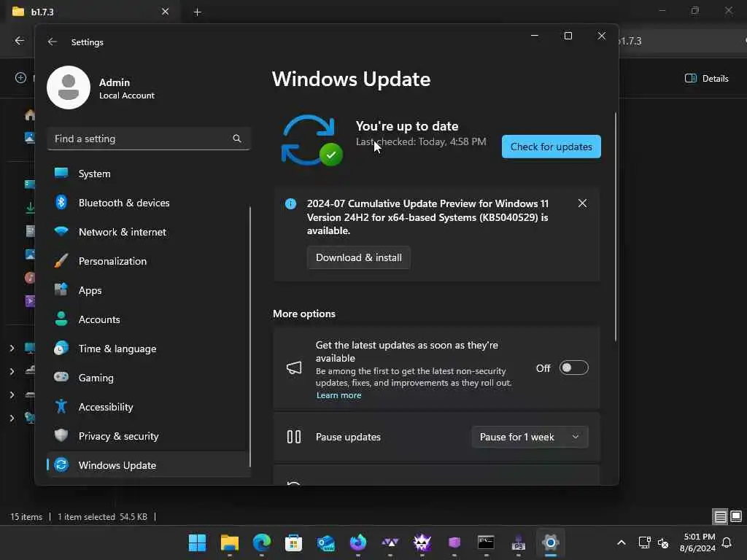
Task: Open Outlook from taskbar
Action: (x=326, y=542)
